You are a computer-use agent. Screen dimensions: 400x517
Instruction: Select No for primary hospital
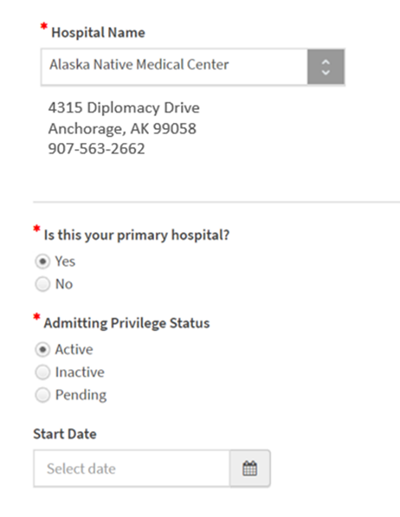point(43,284)
